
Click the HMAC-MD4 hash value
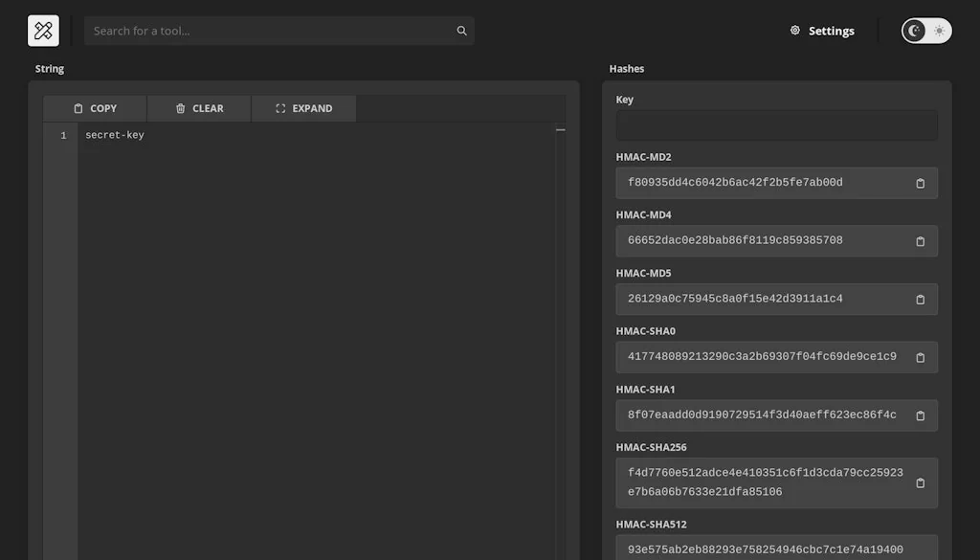[735, 240]
